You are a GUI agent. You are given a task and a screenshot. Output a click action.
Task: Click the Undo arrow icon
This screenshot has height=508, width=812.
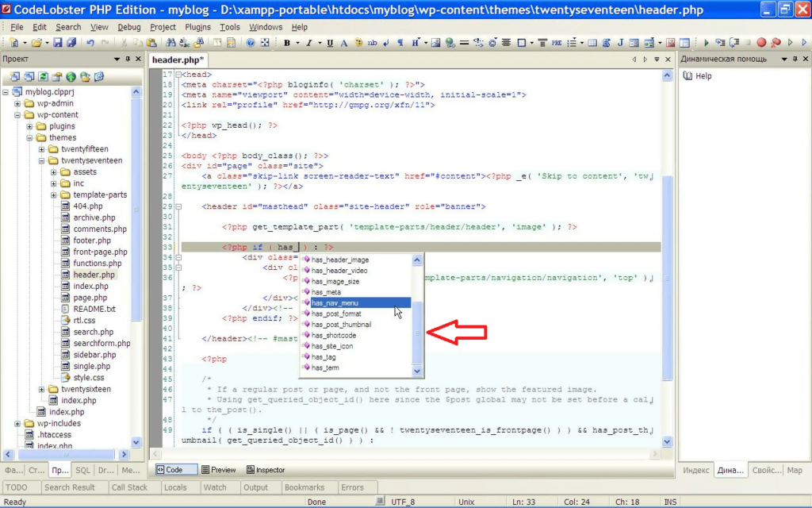90,43
